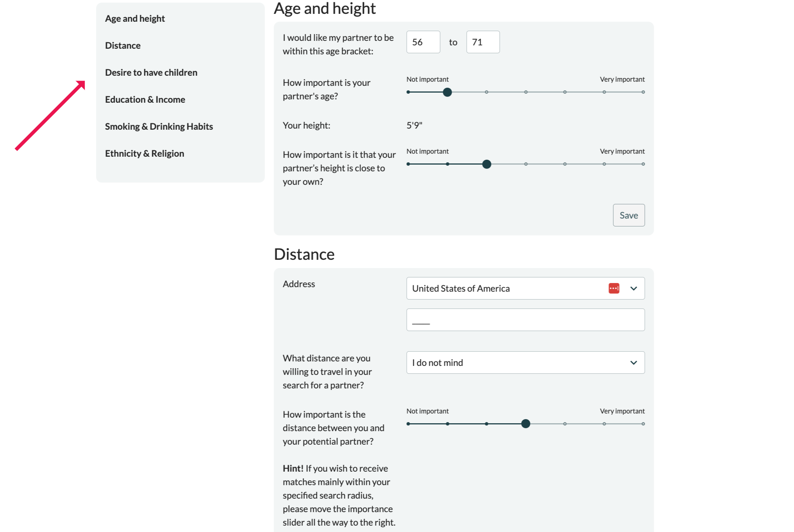Click the maximum age field showing 71
Image resolution: width=794 pixels, height=532 pixels.
pos(482,42)
